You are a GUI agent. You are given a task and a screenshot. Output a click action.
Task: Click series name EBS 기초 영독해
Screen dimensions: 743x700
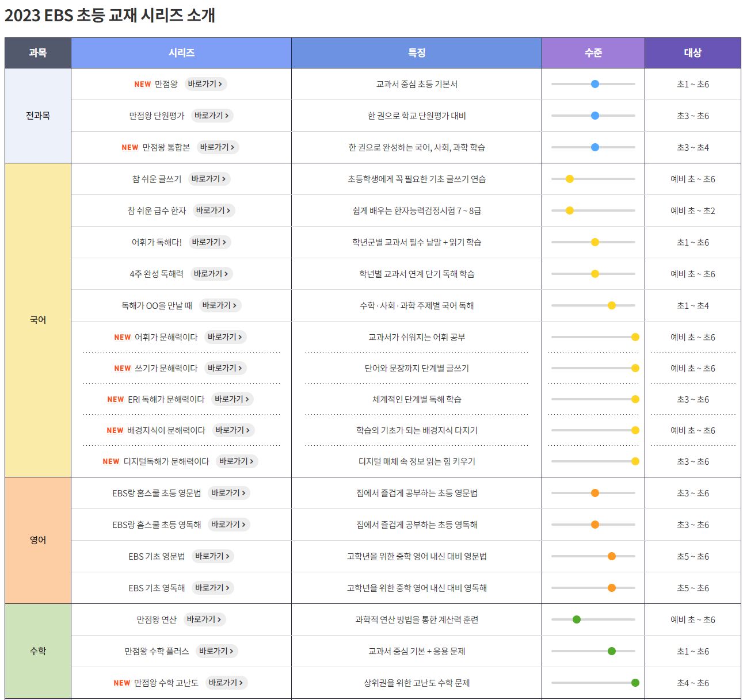point(157,588)
